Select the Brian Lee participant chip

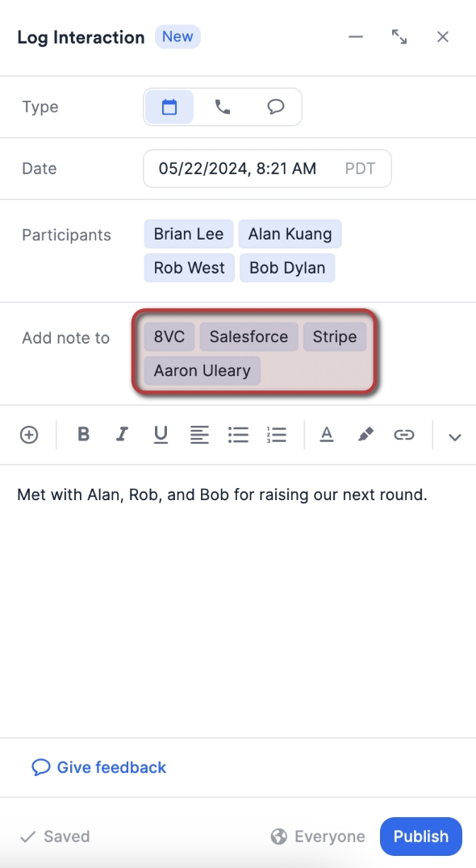point(188,234)
